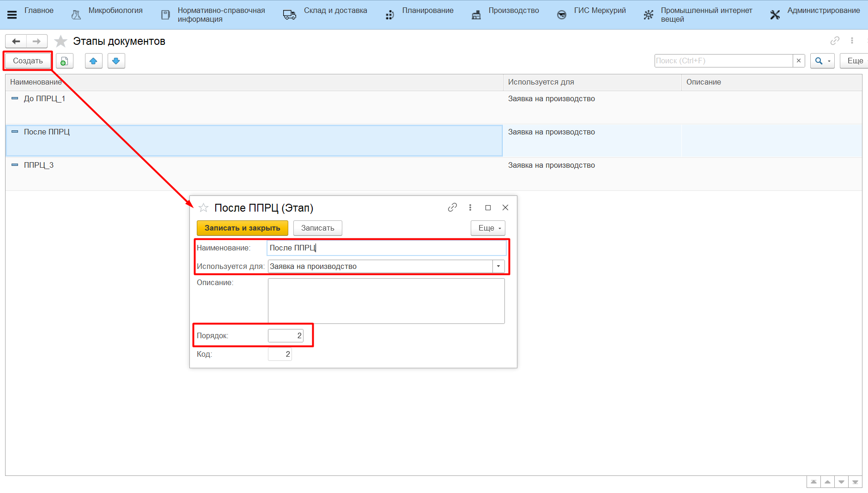Screen dimensions: 868x493
Task: Open the dialog's three-dot options menu
Action: [470, 207]
